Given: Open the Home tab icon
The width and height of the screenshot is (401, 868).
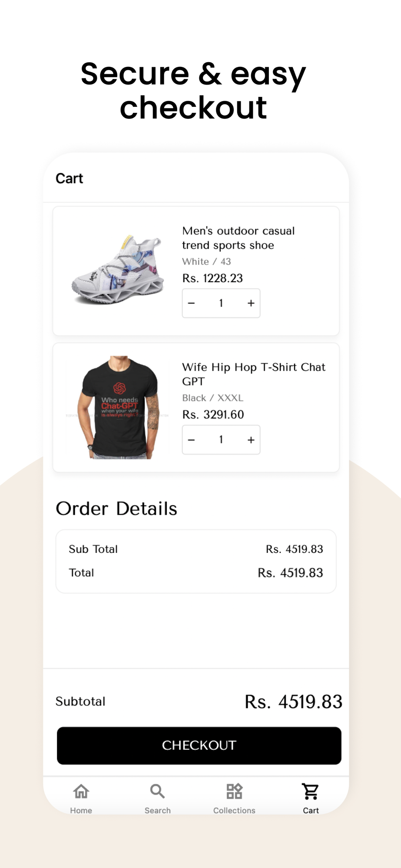Looking at the screenshot, I should (x=81, y=791).
